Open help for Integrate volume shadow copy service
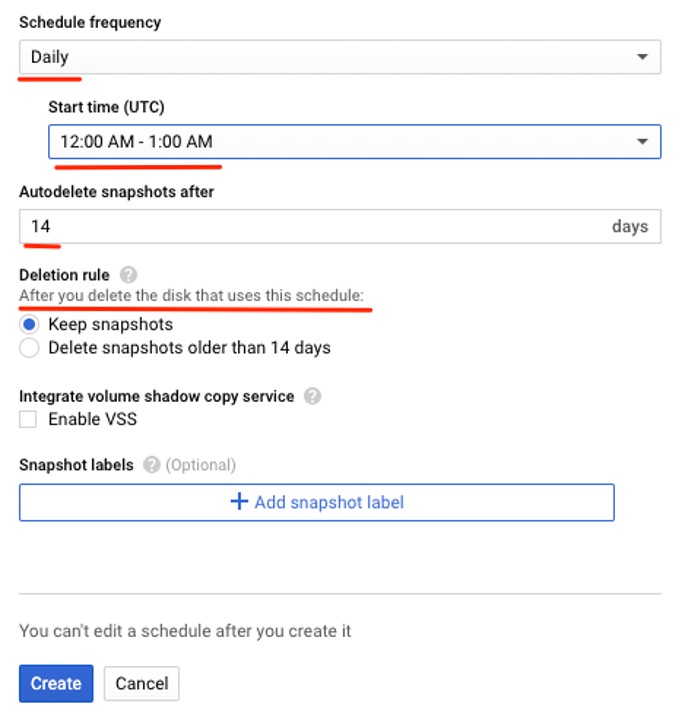Viewport: 700px width, 706px height. (312, 396)
